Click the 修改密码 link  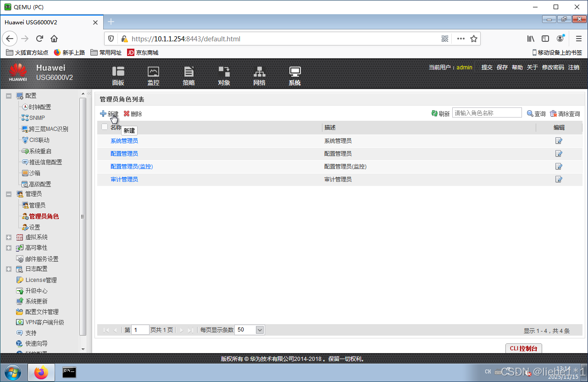coord(553,67)
